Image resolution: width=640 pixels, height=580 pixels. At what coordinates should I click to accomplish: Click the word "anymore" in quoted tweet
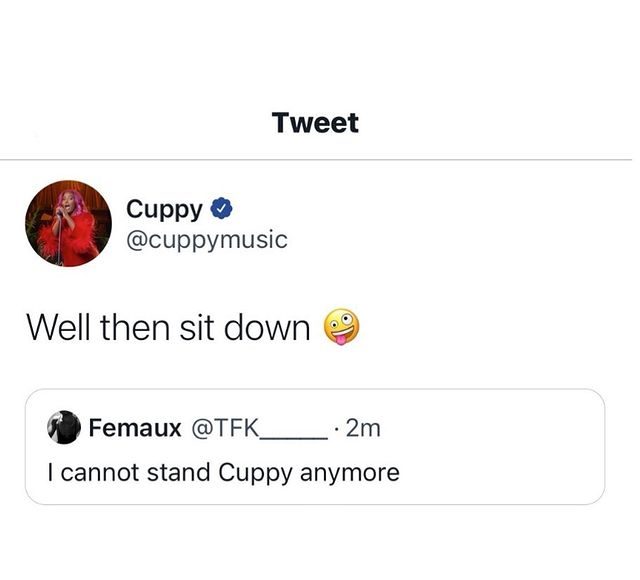point(350,471)
